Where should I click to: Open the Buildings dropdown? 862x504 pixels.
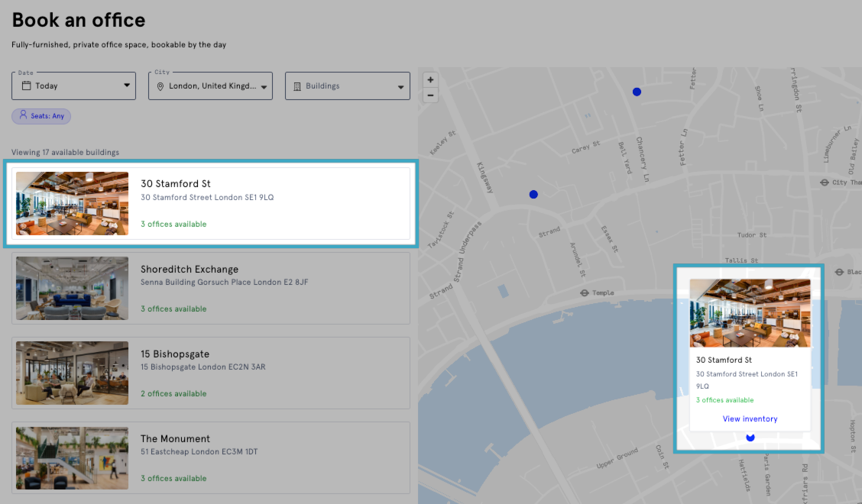tap(347, 85)
